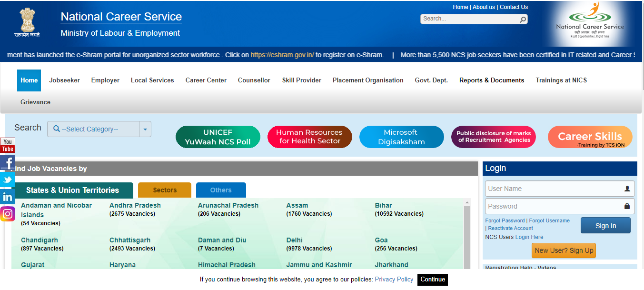Image resolution: width=644 pixels, height=290 pixels.
Task: Click the Password input field
Action: [x=554, y=206]
